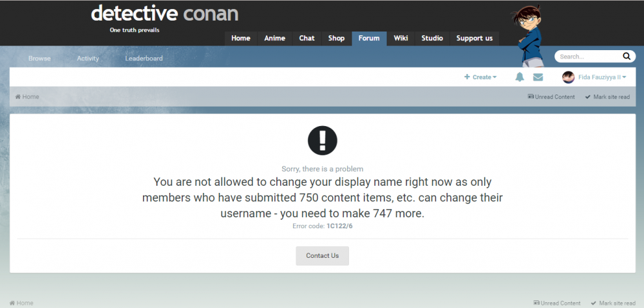Open the Wiki tab
This screenshot has width=644, height=308.
[x=401, y=39]
